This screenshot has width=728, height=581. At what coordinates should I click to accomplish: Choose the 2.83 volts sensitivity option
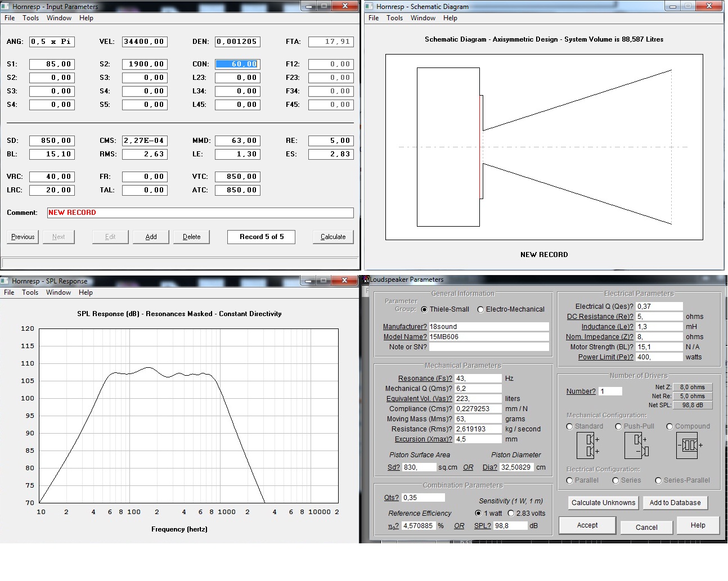[x=511, y=513]
